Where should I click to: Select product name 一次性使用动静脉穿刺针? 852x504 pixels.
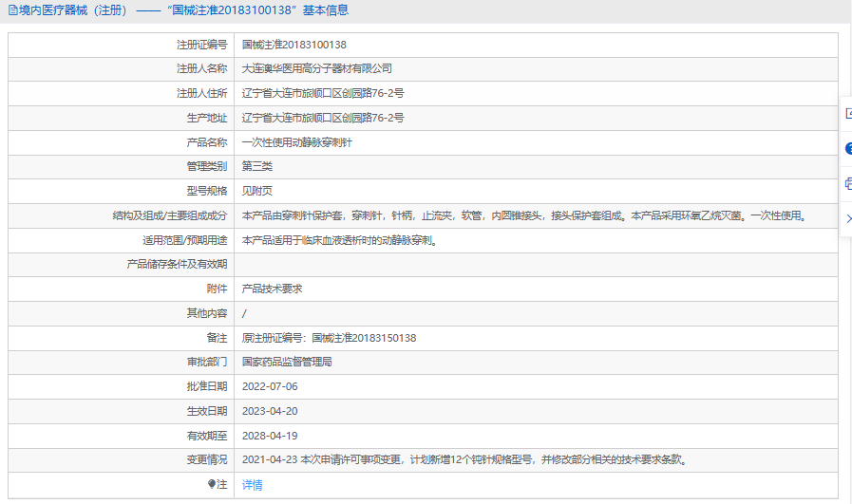pos(296,142)
